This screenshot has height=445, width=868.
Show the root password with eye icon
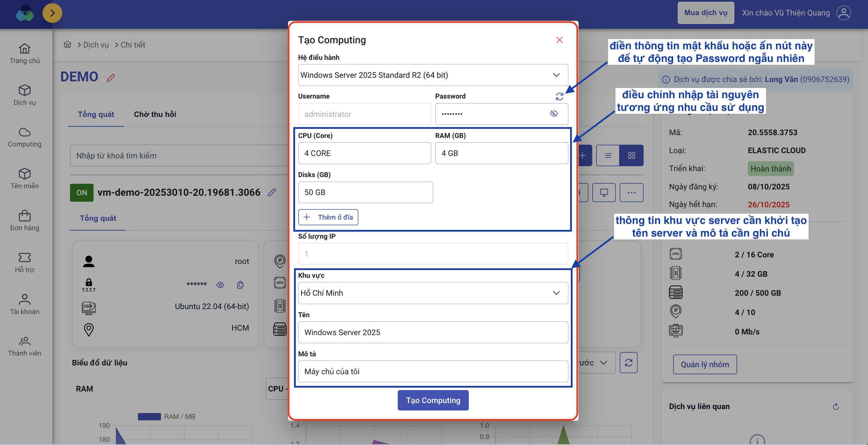pyautogui.click(x=220, y=285)
